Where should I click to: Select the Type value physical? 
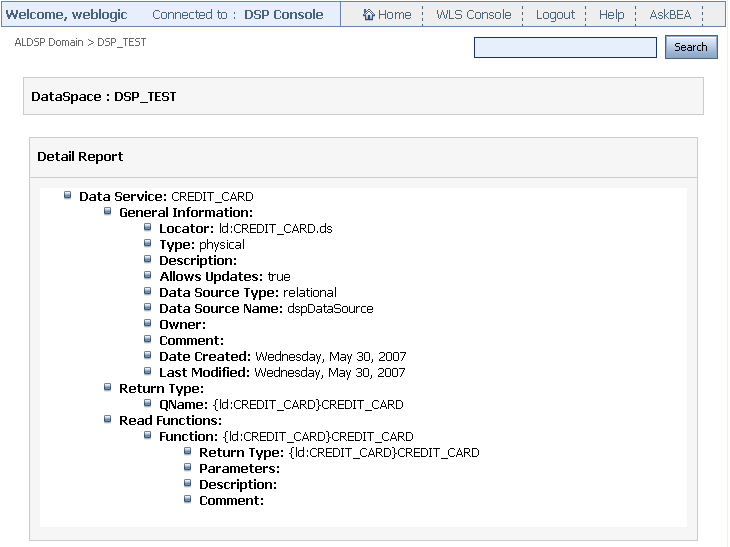(x=222, y=245)
